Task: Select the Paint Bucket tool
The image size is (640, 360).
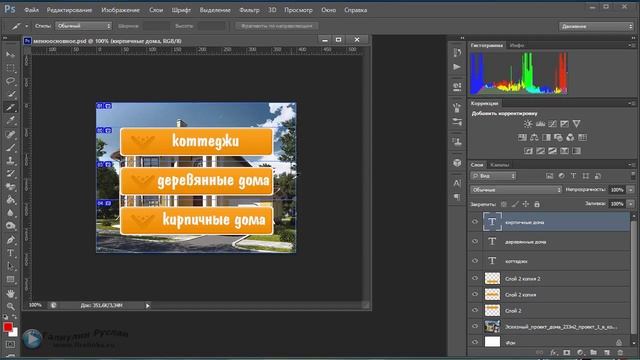Action: (x=10, y=200)
